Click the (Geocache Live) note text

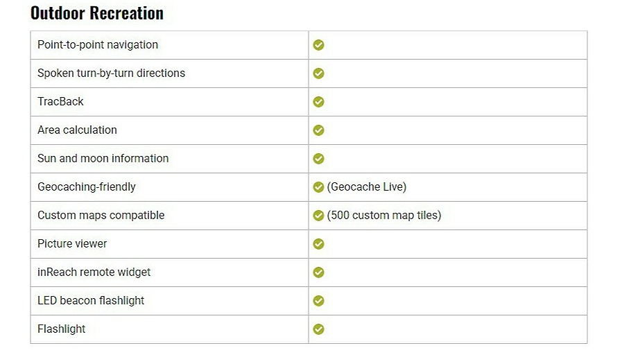tap(367, 187)
